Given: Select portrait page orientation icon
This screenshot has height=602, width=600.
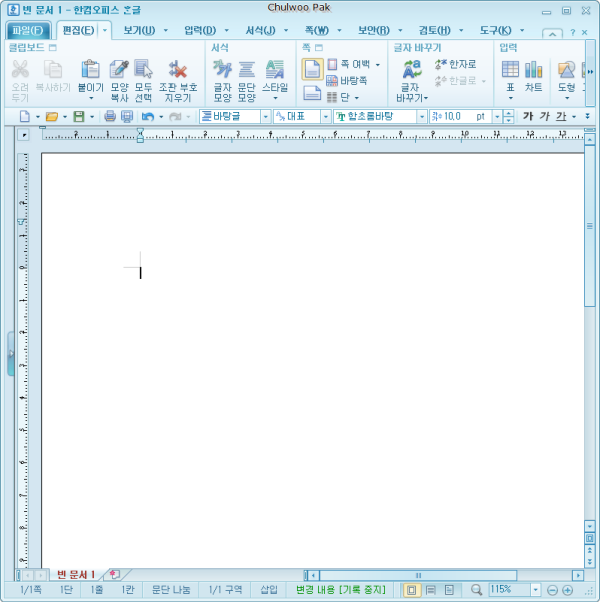Looking at the screenshot, I should (312, 69).
